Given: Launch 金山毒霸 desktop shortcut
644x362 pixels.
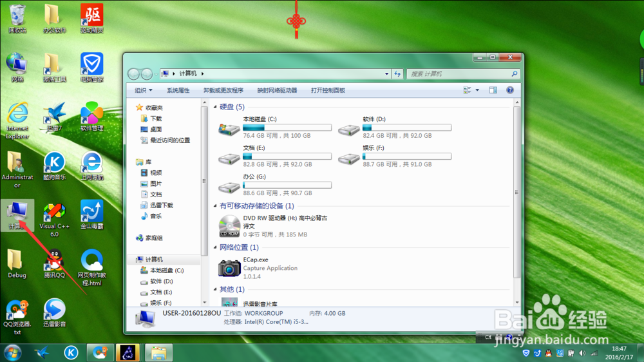Looking at the screenshot, I should click(x=91, y=215).
